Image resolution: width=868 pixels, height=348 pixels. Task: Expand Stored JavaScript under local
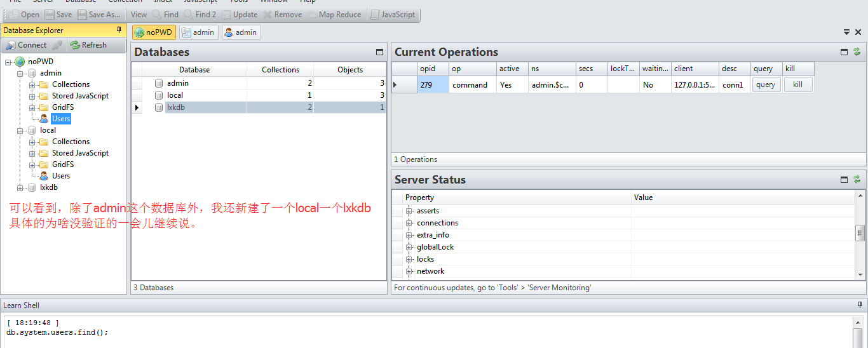(x=32, y=153)
